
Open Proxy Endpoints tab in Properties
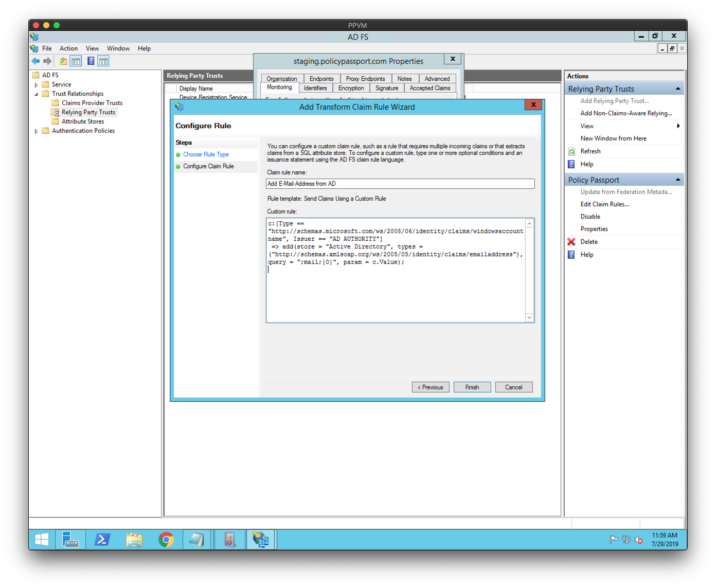(365, 79)
